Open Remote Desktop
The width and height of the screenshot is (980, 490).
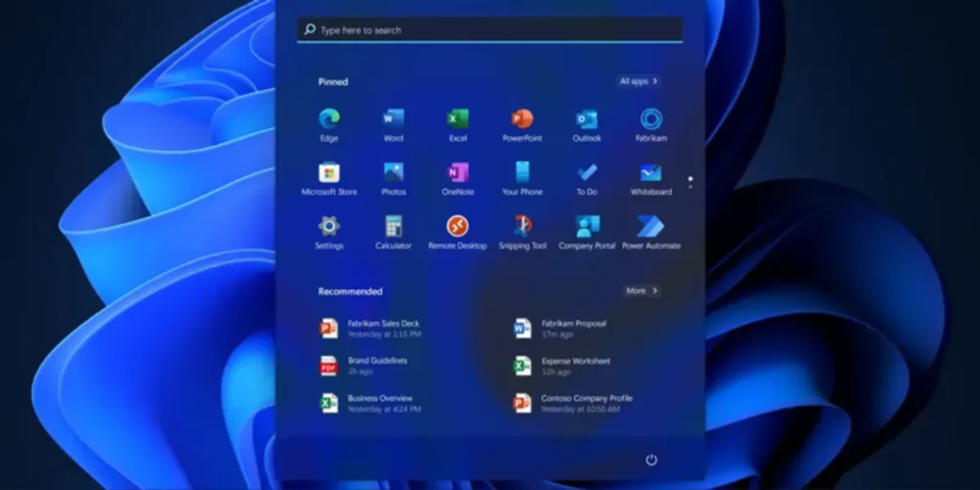click(x=458, y=233)
